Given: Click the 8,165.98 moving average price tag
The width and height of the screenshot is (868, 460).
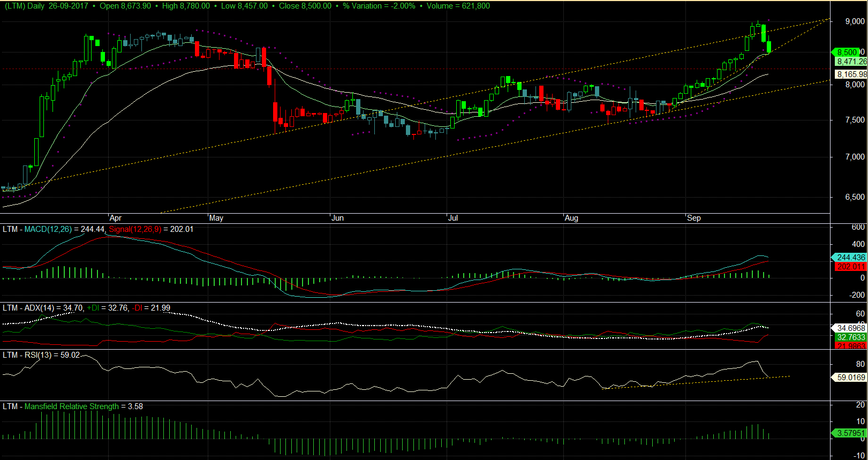Looking at the screenshot, I should 851,74.
